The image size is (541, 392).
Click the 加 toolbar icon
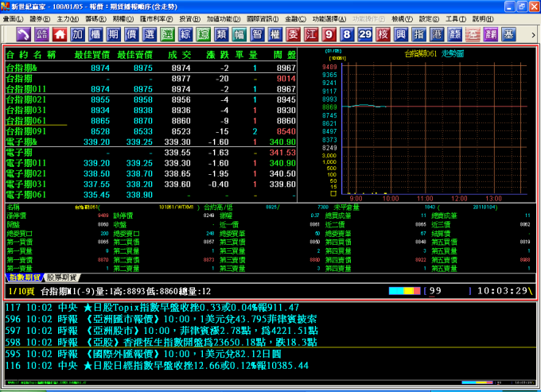pyautogui.click(x=78, y=34)
